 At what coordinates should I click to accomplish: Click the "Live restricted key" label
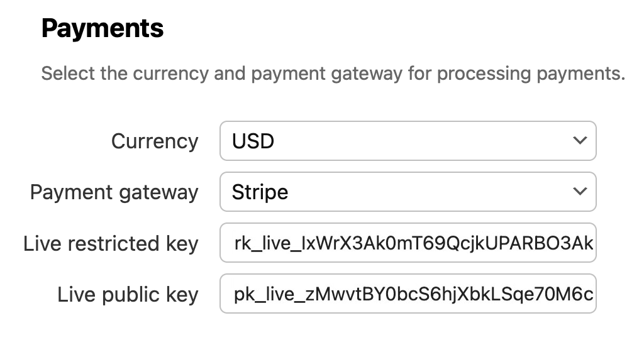pos(111,244)
